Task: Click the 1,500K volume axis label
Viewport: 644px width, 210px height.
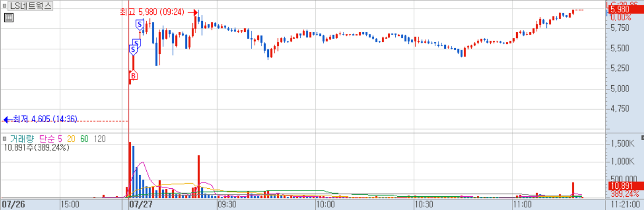Action: pyautogui.click(x=622, y=144)
